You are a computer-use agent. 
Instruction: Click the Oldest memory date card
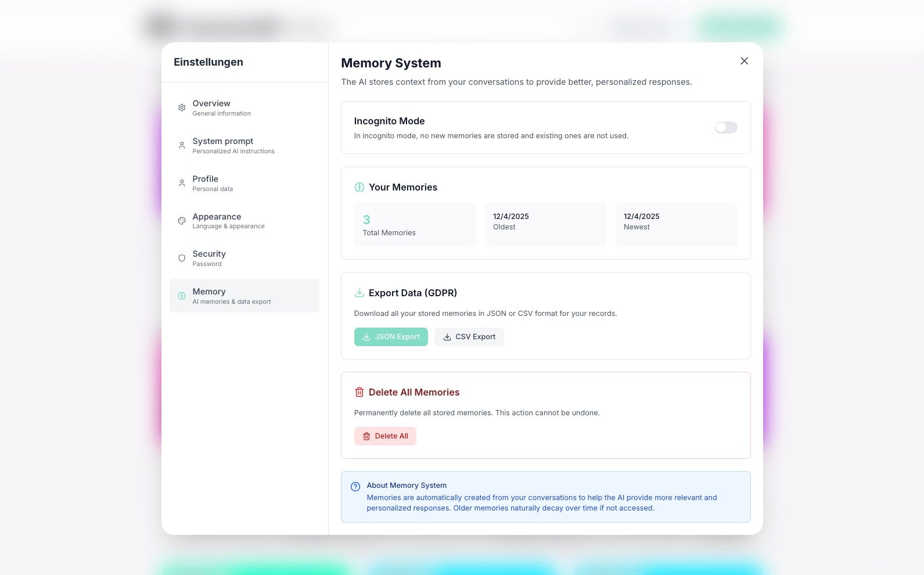click(546, 225)
